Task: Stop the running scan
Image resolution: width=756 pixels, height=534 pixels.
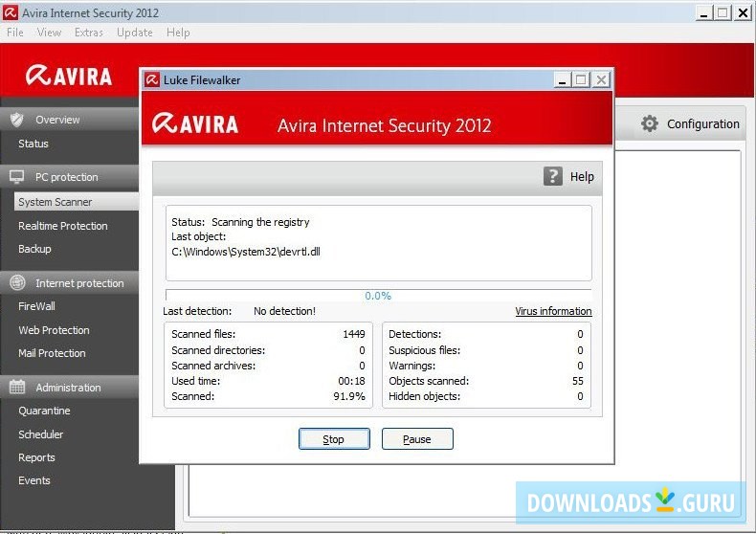Action: coord(334,439)
